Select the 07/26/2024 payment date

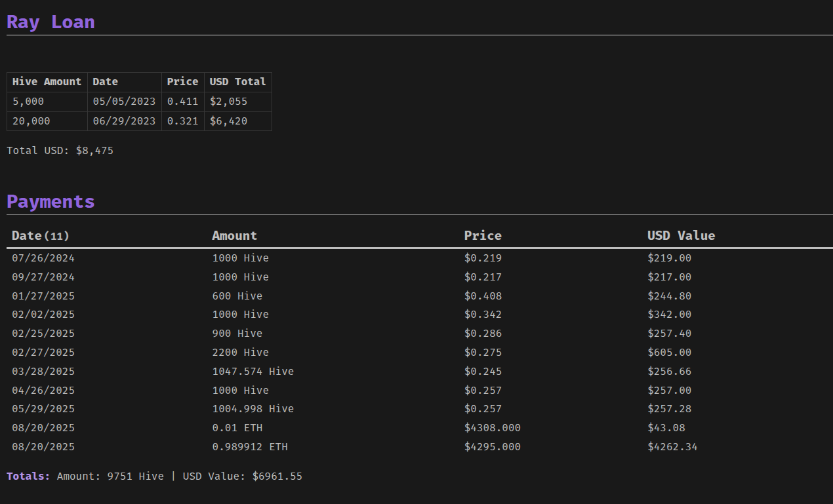click(43, 258)
